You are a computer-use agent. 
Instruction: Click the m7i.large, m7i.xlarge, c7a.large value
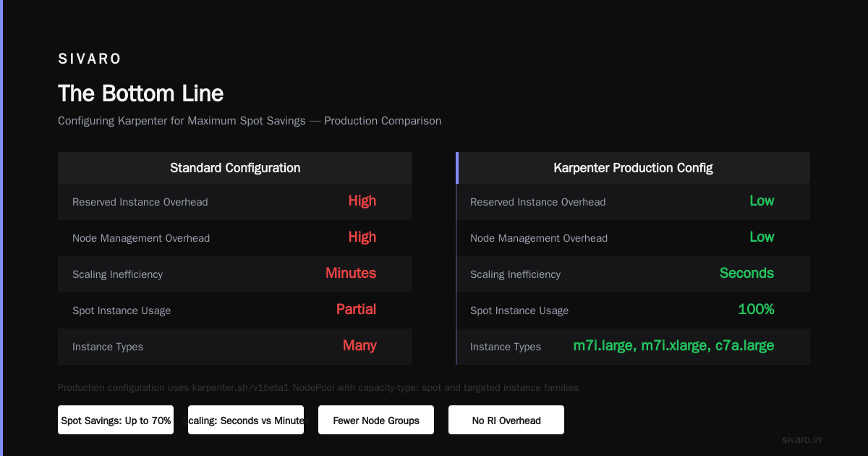(x=673, y=346)
